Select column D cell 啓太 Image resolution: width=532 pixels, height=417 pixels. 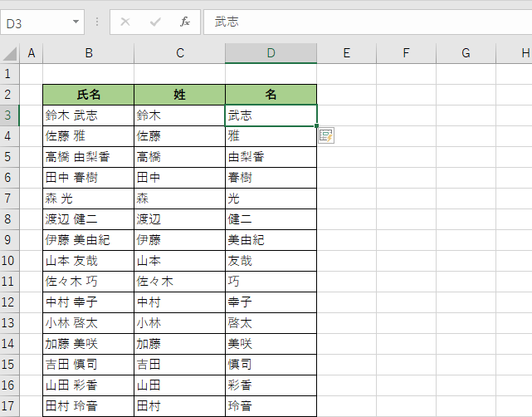[x=271, y=323]
